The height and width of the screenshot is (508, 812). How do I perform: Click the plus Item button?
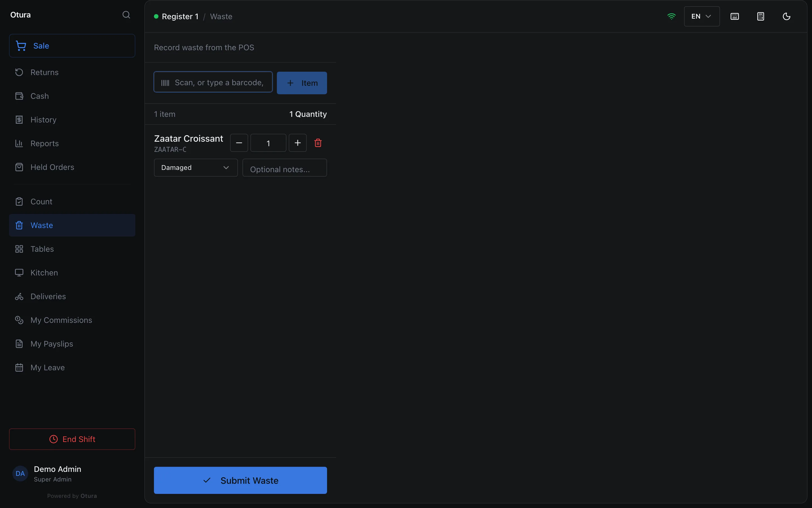[x=302, y=83]
